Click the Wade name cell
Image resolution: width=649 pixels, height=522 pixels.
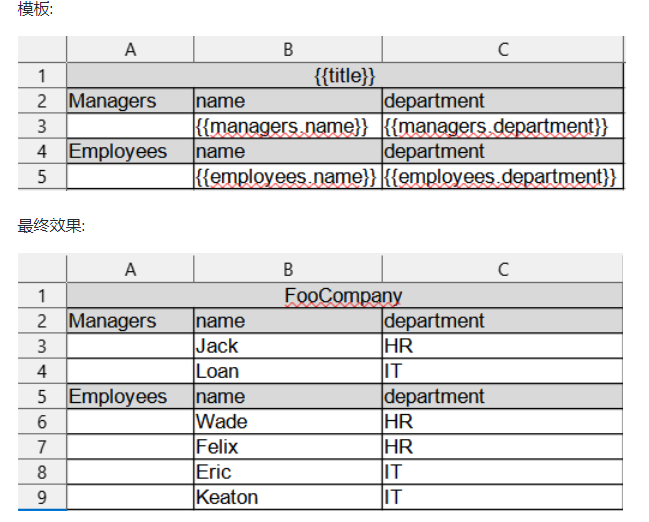pos(287,422)
